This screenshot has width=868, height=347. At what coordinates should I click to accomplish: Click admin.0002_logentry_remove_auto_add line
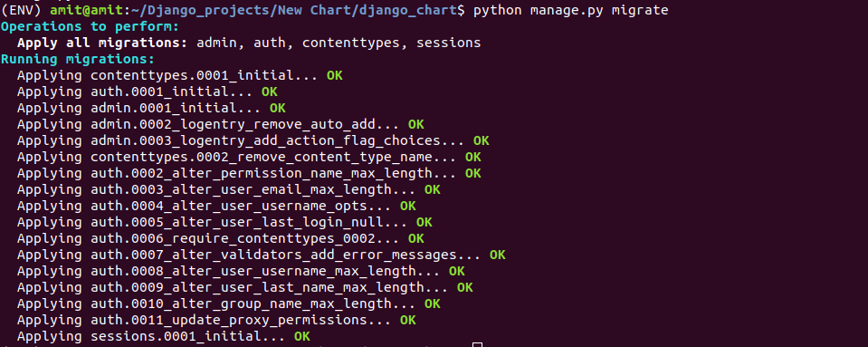click(x=220, y=124)
